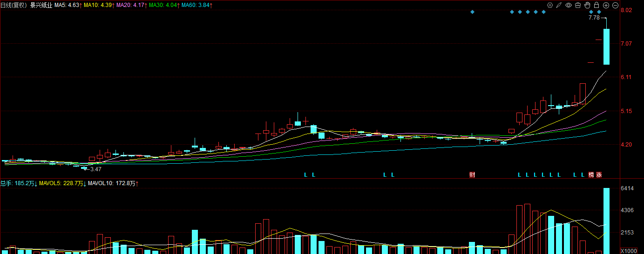Select the tallest cyan volume bar
The image size is (644, 254).
click(606, 221)
